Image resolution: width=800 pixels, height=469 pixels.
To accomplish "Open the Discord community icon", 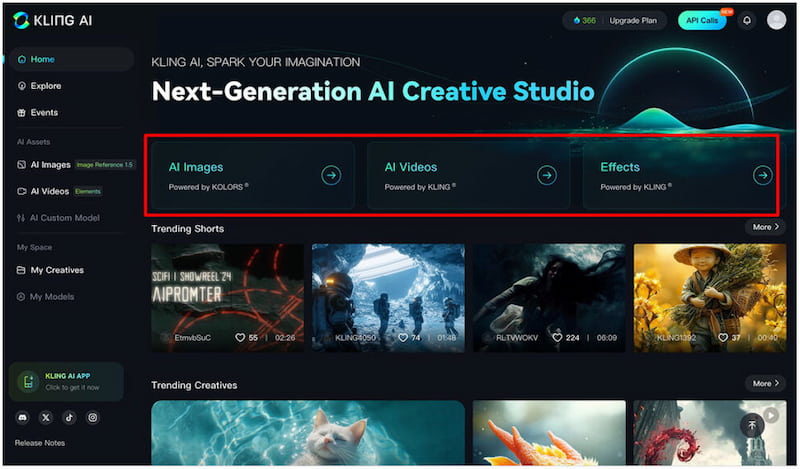I will [x=22, y=417].
